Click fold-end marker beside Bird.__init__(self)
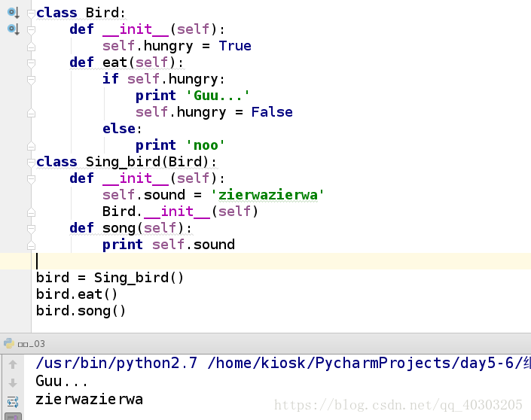Viewport: 531px width, 420px height. coord(31,212)
